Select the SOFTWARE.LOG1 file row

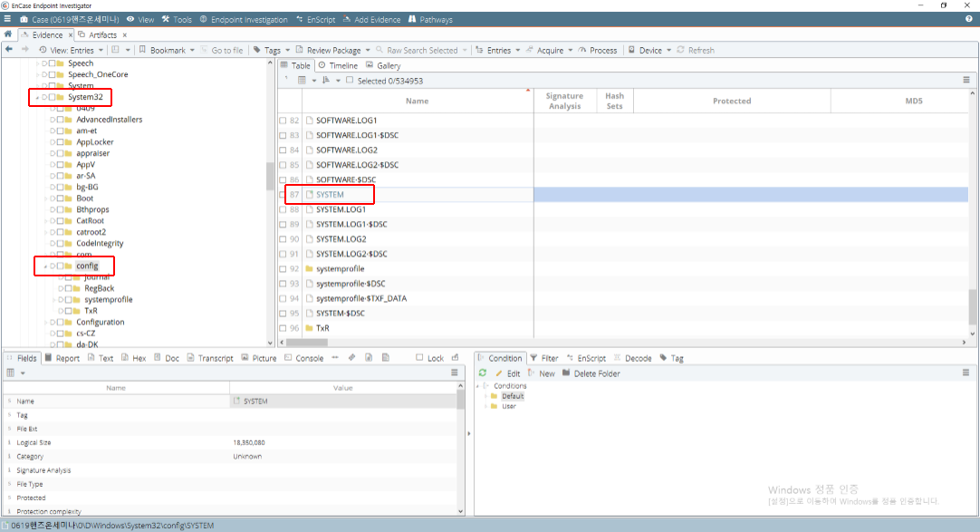tap(346, 121)
